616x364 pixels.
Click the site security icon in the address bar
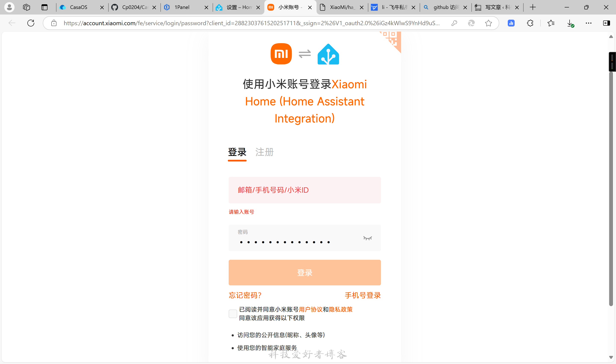tap(54, 23)
